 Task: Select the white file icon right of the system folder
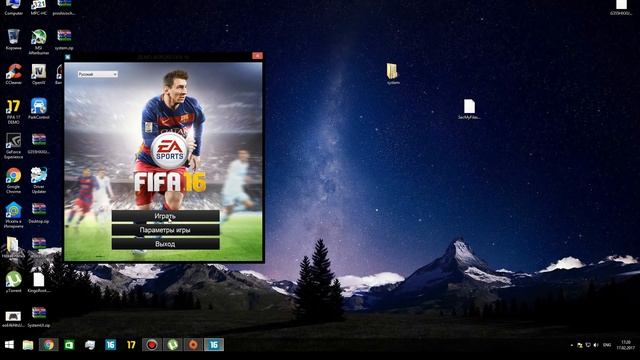pyautogui.click(x=469, y=109)
